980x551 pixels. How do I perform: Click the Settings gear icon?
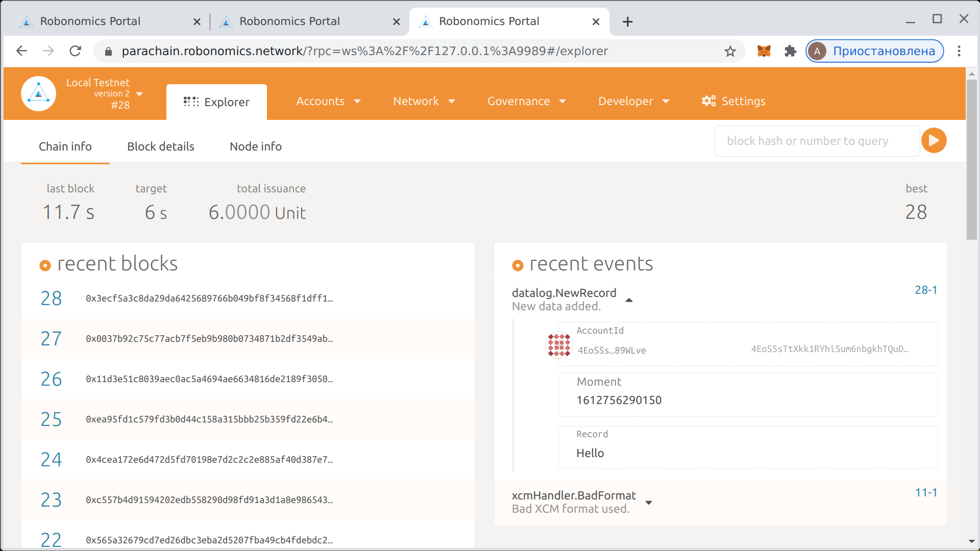click(x=708, y=101)
